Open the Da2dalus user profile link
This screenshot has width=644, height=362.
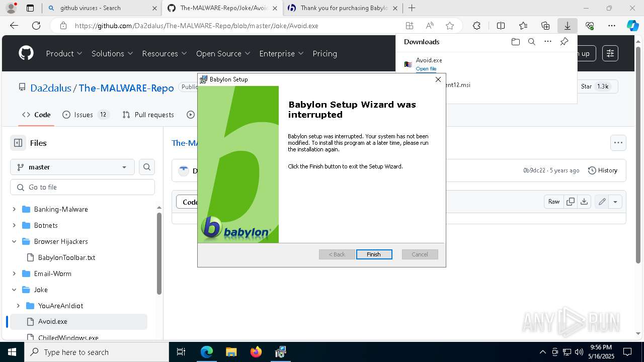tap(51, 88)
